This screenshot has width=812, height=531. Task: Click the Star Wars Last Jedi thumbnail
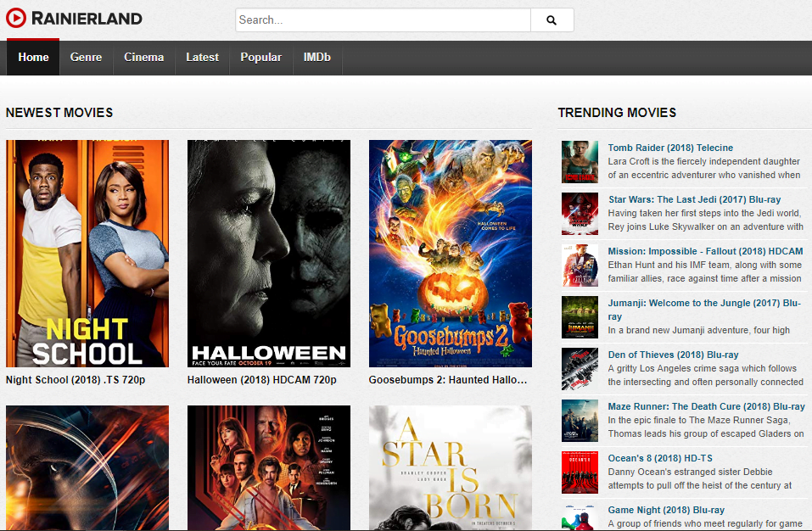pos(580,214)
